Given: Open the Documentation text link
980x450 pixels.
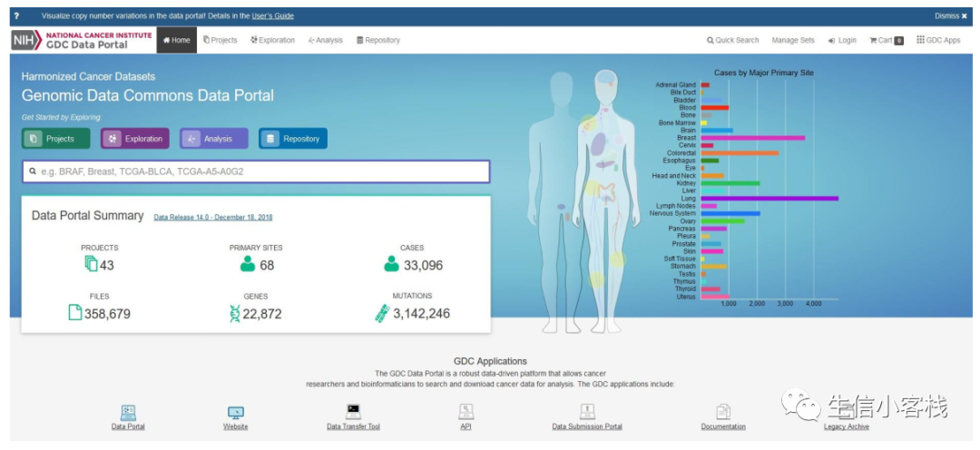Looking at the screenshot, I should pyautogui.click(x=723, y=427).
